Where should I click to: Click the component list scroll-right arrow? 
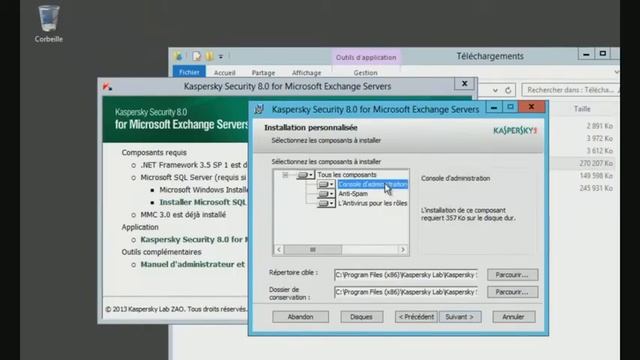[x=403, y=249]
